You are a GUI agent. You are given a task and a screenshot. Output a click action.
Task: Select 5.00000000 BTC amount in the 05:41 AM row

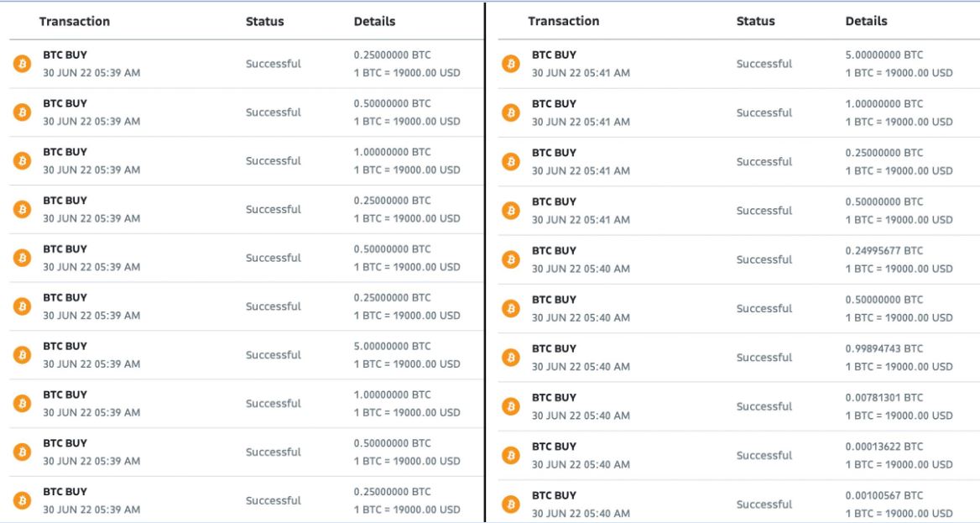tap(884, 55)
